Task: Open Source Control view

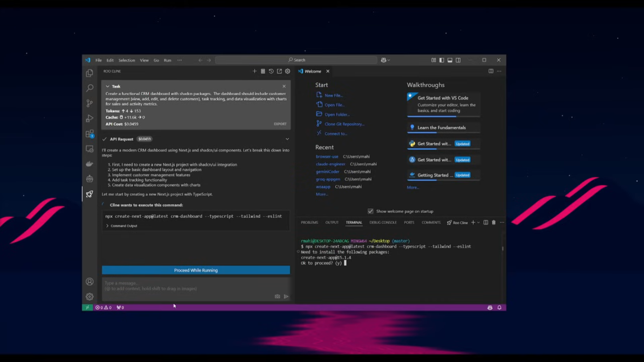Action: pyautogui.click(x=90, y=103)
